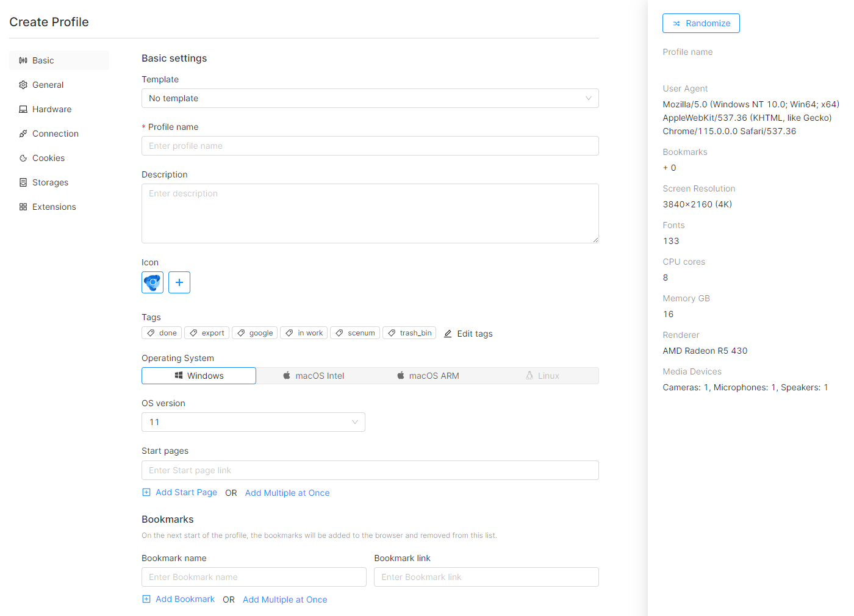Switch to General settings tab
This screenshot has width=854, height=616.
48,85
